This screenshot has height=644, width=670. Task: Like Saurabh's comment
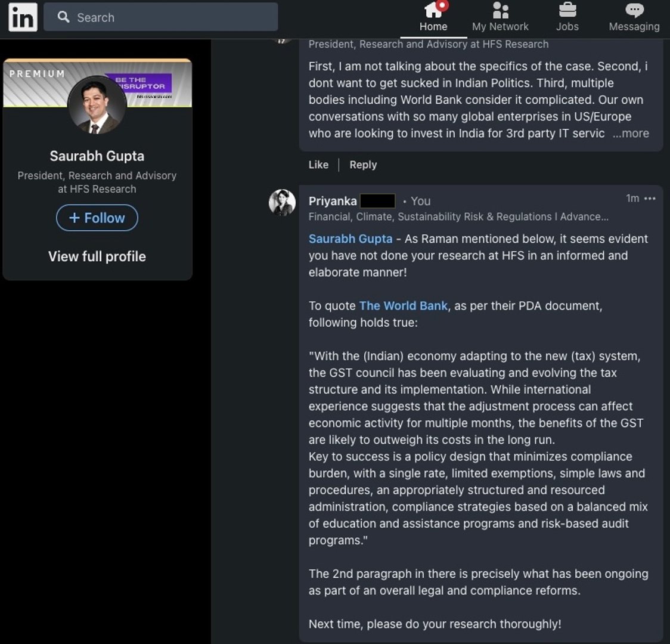point(318,165)
